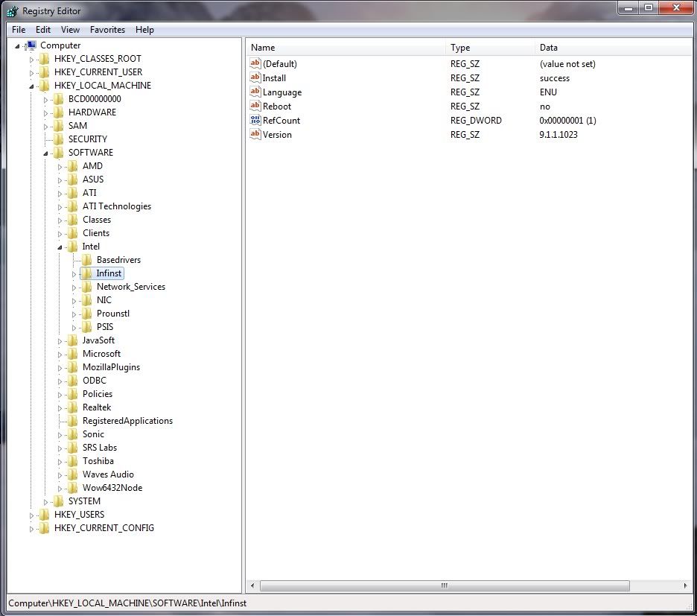Sort values by Type column header

click(490, 47)
